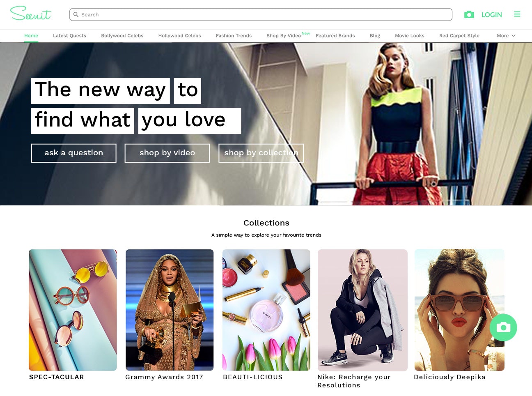Open Red Carpet Style
Screen dimensions: 532x396
459,36
